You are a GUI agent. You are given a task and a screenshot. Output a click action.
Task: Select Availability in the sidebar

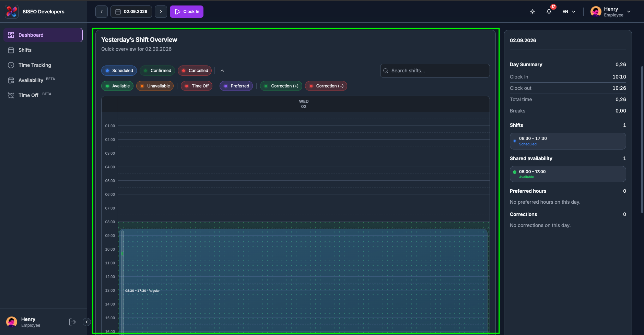pyautogui.click(x=43, y=80)
